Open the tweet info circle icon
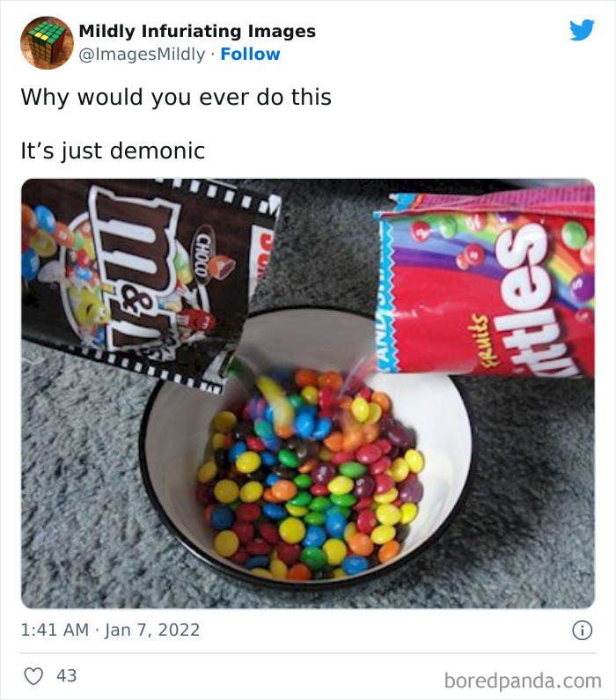 tap(581, 630)
